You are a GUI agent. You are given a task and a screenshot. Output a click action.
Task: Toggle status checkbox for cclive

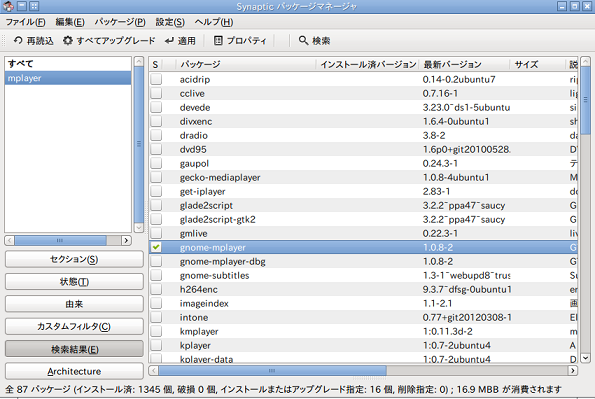click(156, 93)
